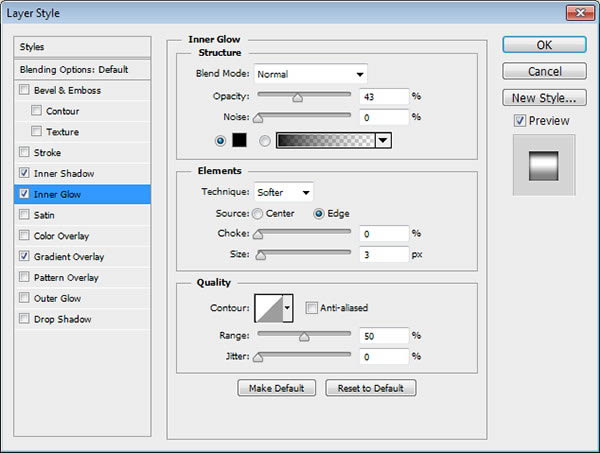
Task: Click the Range input field showing 50
Action: tap(384, 336)
